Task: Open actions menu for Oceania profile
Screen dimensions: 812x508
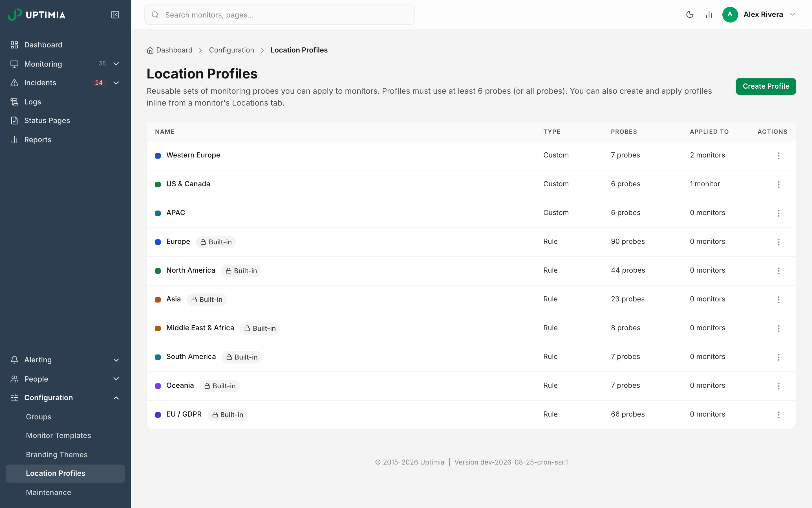Action: [778, 386]
